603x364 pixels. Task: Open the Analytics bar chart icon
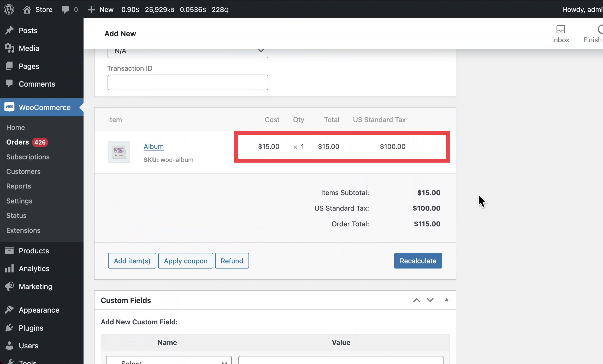[x=9, y=268]
